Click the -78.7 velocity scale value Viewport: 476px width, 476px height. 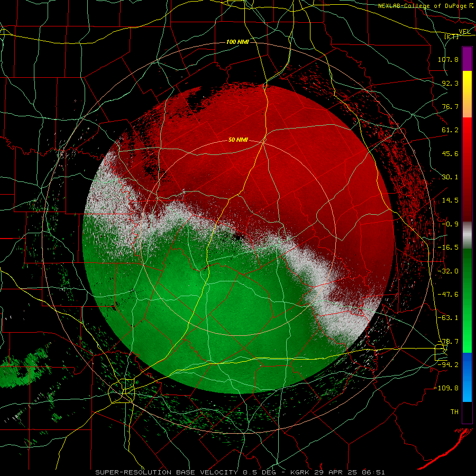coord(448,342)
